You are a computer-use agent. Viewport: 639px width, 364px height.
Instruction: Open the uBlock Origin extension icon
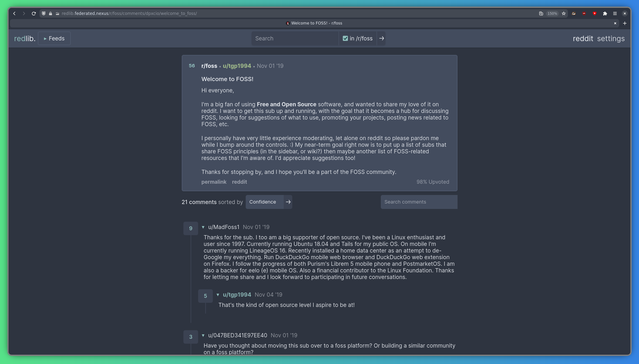584,13
